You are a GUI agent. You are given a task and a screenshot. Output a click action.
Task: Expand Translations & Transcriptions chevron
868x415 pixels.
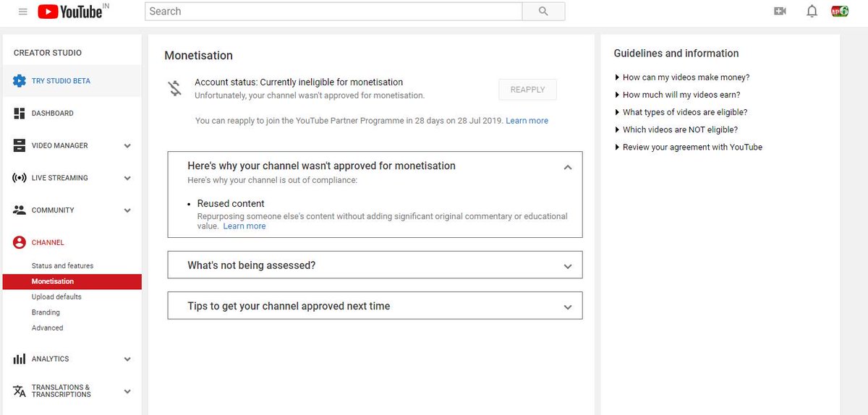[127, 392]
